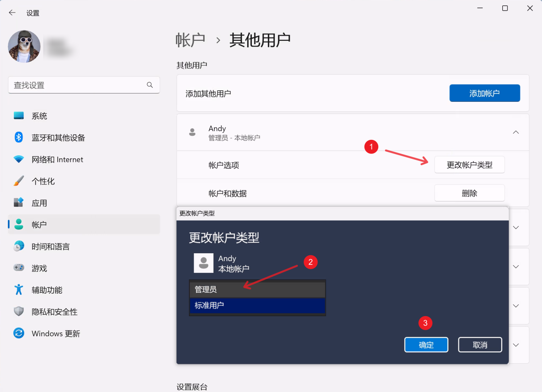Open Bluetooth and other devices icon

coord(19,138)
